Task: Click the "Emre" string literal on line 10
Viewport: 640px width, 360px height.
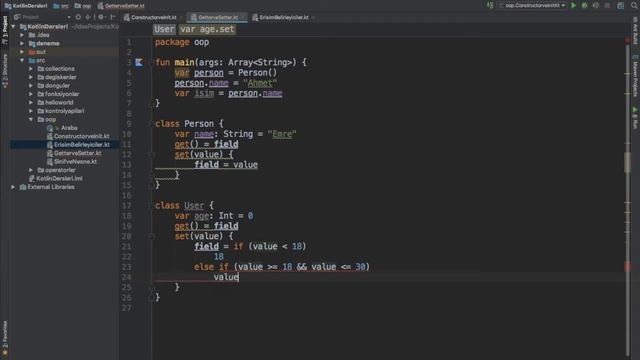Action: (282, 134)
